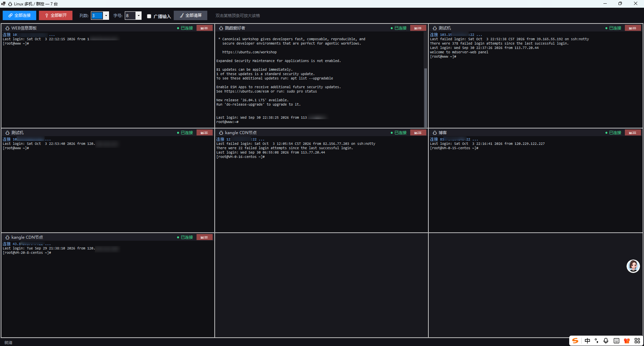Open the soft keyboard icon in the IME bar

coord(616,341)
